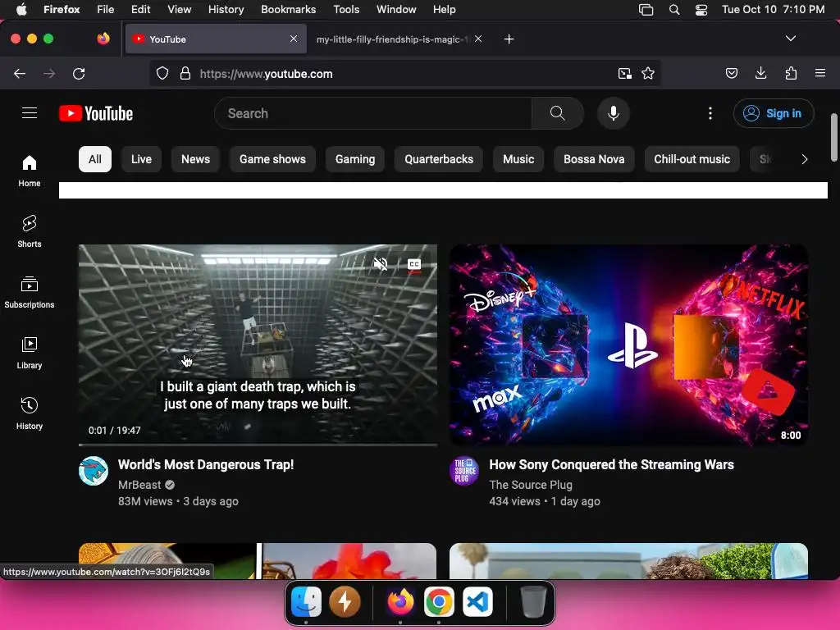
Task: Open the Bookmarks menu
Action: coord(288,9)
